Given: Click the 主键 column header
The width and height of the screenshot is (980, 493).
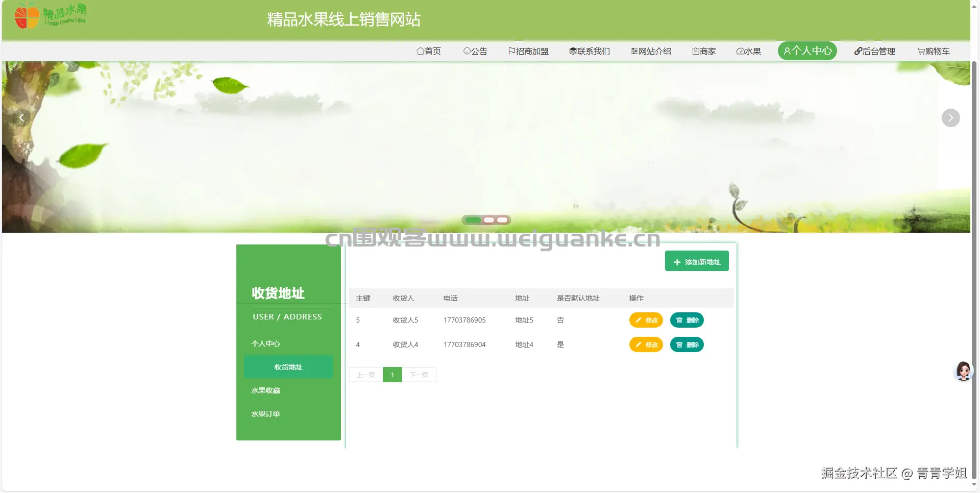Looking at the screenshot, I should pos(363,298).
